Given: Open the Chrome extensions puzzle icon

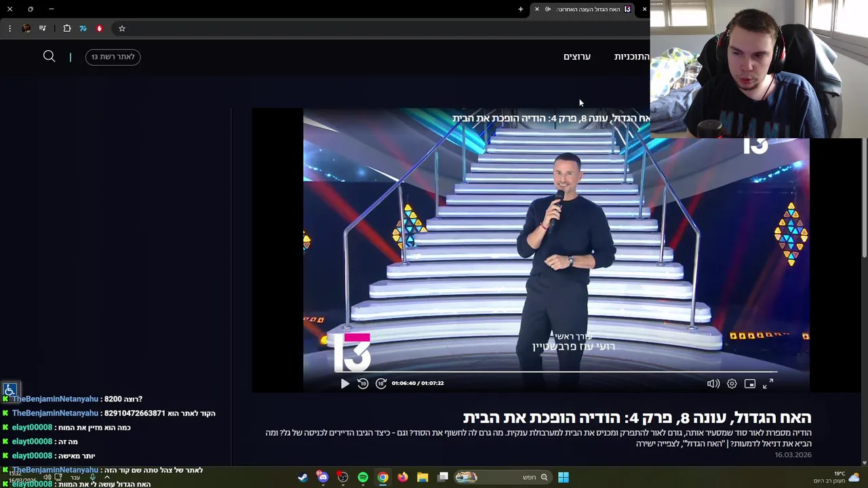Looking at the screenshot, I should 67,28.
